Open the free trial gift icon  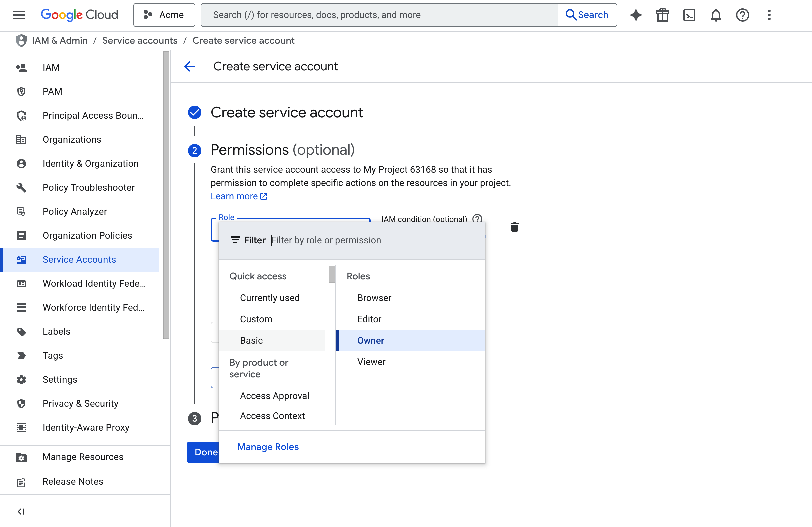click(x=663, y=15)
